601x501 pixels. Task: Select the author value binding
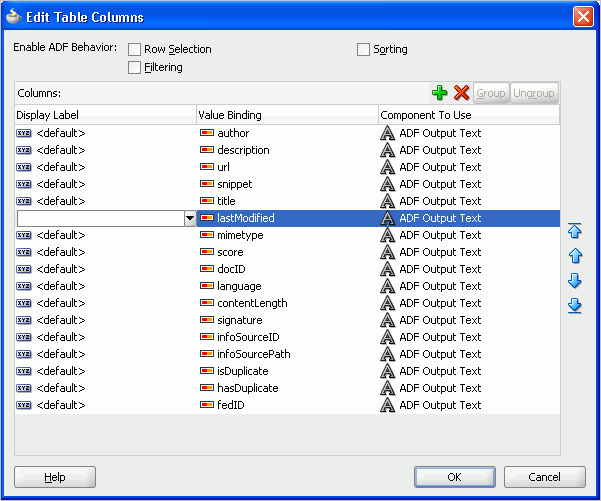coord(233,133)
